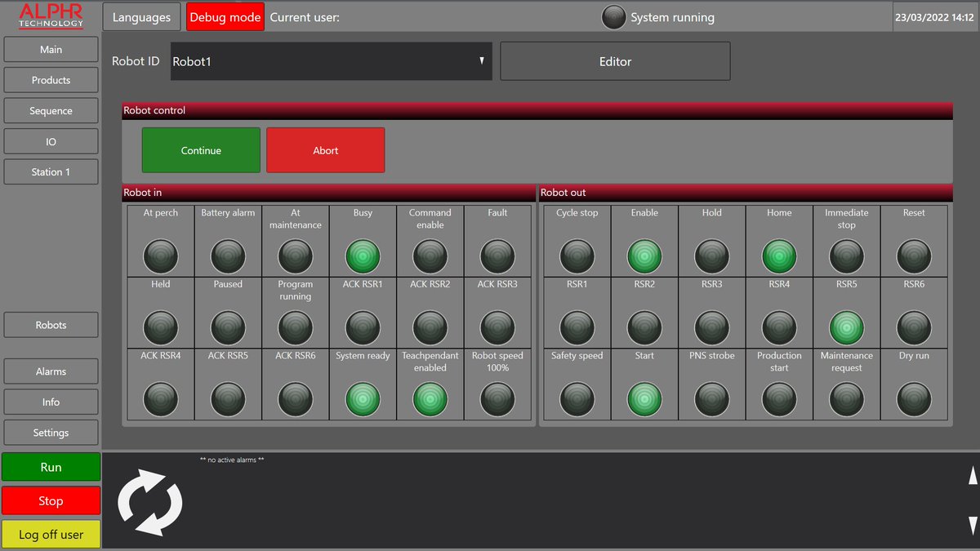Go to the Main page
Image resolution: width=980 pixels, height=551 pixels.
click(x=51, y=50)
